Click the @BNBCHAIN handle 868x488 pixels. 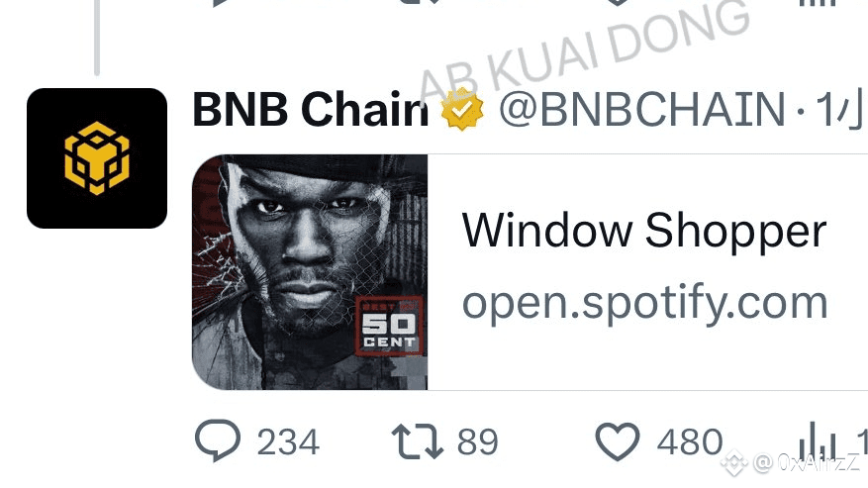[642, 109]
